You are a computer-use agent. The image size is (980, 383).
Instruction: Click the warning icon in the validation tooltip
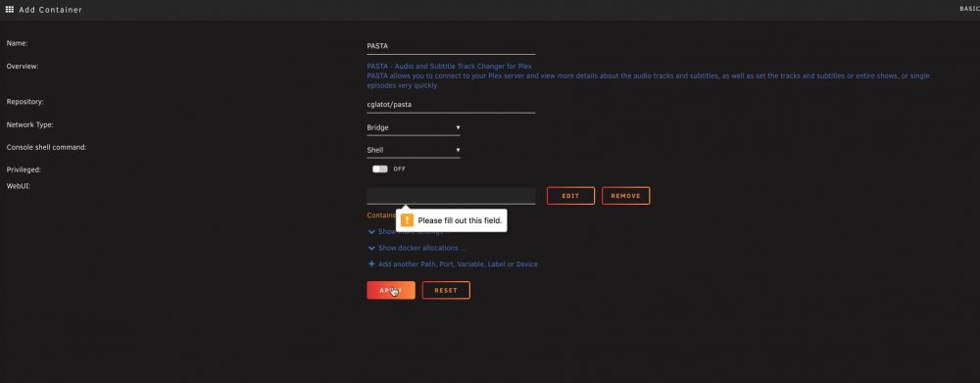[407, 220]
